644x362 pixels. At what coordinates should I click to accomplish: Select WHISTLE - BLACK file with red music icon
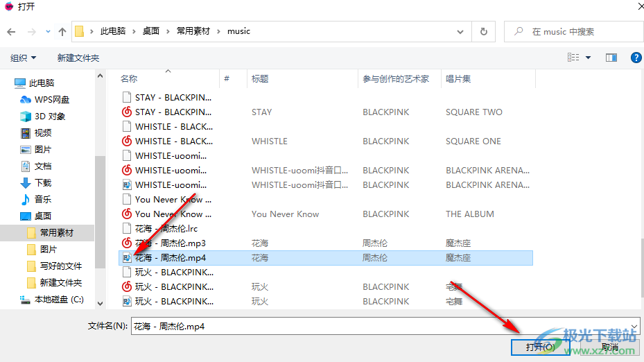[x=128, y=141]
